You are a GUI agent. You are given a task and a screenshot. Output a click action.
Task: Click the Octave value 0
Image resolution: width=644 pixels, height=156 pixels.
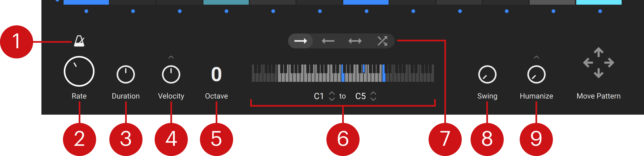[x=216, y=74]
